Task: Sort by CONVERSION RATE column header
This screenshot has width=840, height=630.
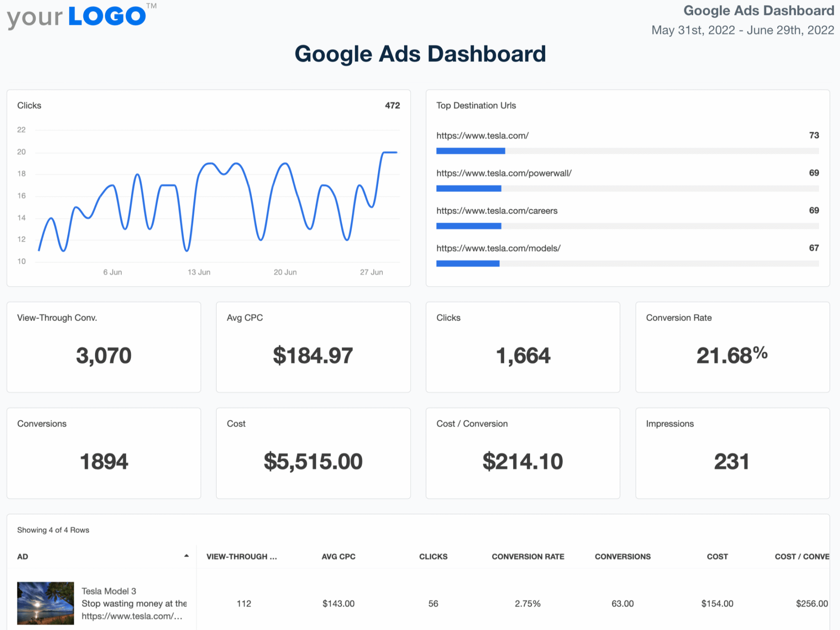Action: tap(528, 557)
